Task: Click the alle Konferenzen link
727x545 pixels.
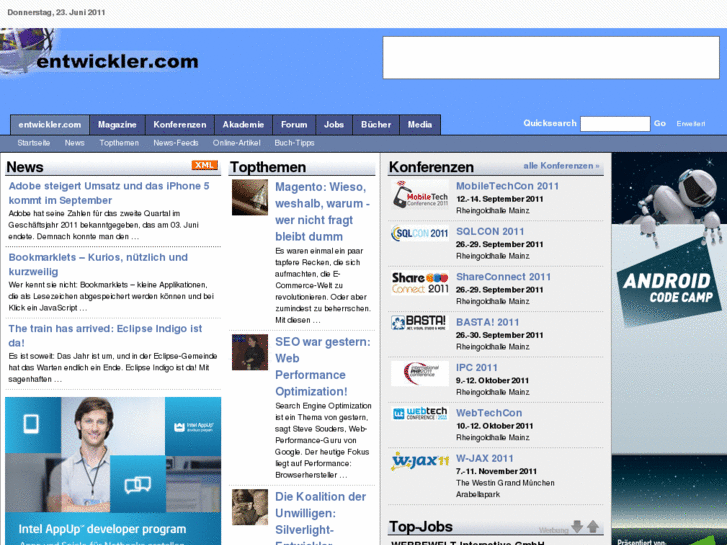Action: coord(561,166)
